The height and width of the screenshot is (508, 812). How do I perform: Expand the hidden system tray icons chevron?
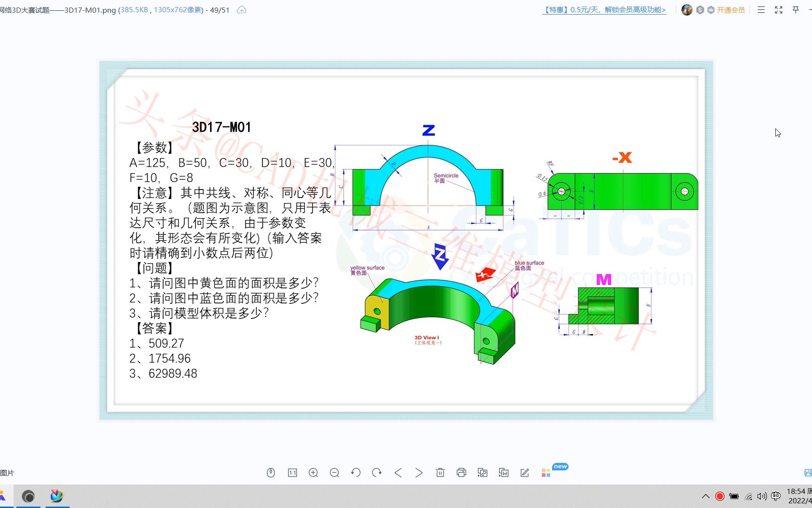coord(706,496)
